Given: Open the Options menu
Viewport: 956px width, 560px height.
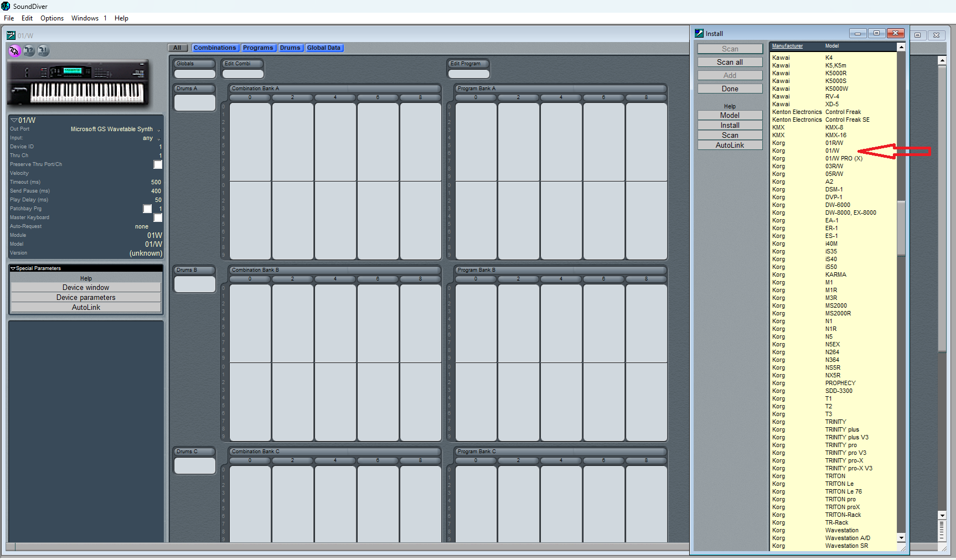Looking at the screenshot, I should point(52,18).
